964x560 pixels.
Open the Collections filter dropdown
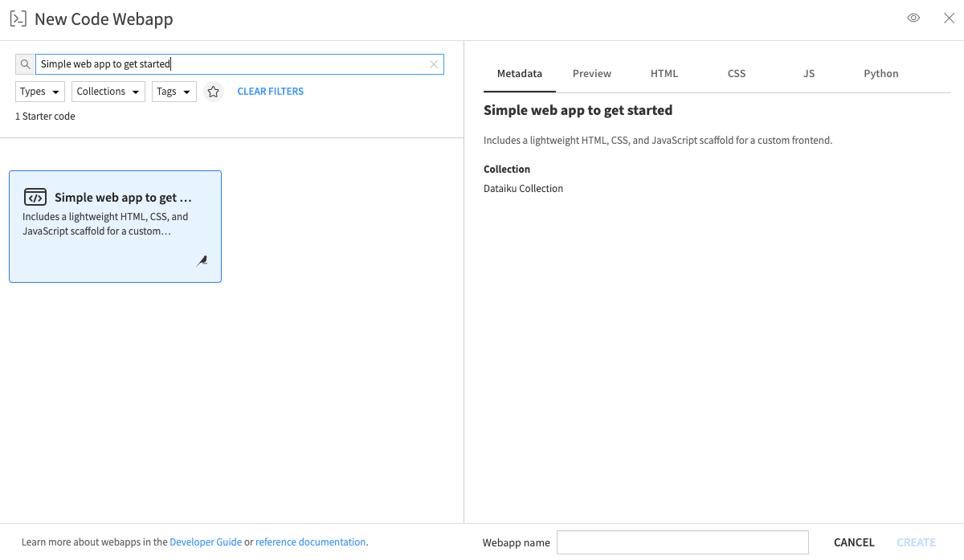coord(108,92)
